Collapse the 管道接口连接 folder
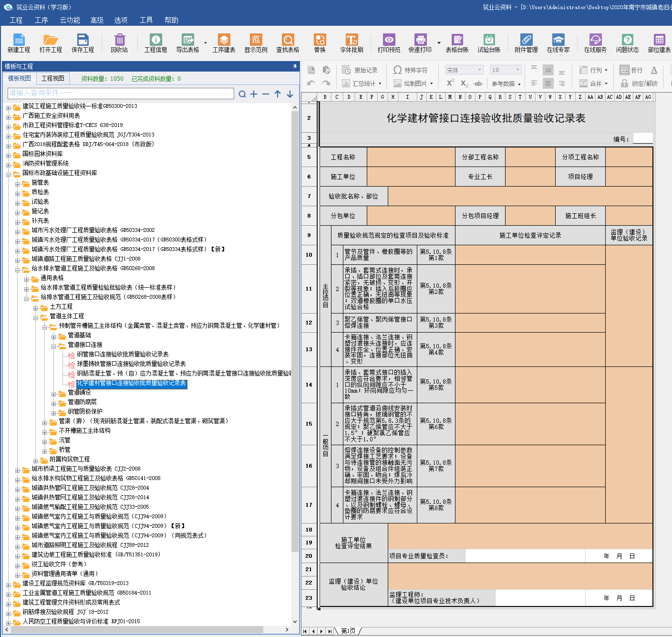Image resolution: width=672 pixels, height=637 pixels. pos(54,346)
